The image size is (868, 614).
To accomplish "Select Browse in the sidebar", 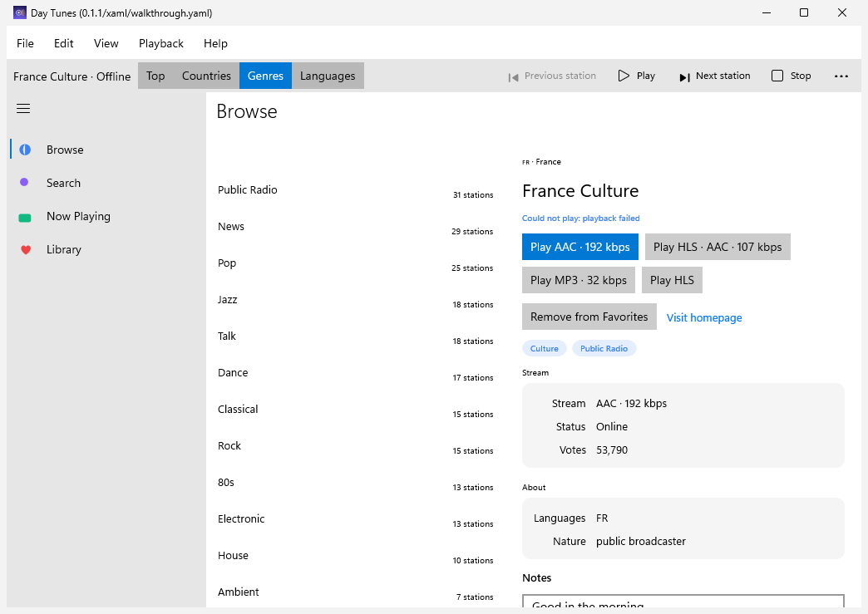I will pyautogui.click(x=106, y=150).
